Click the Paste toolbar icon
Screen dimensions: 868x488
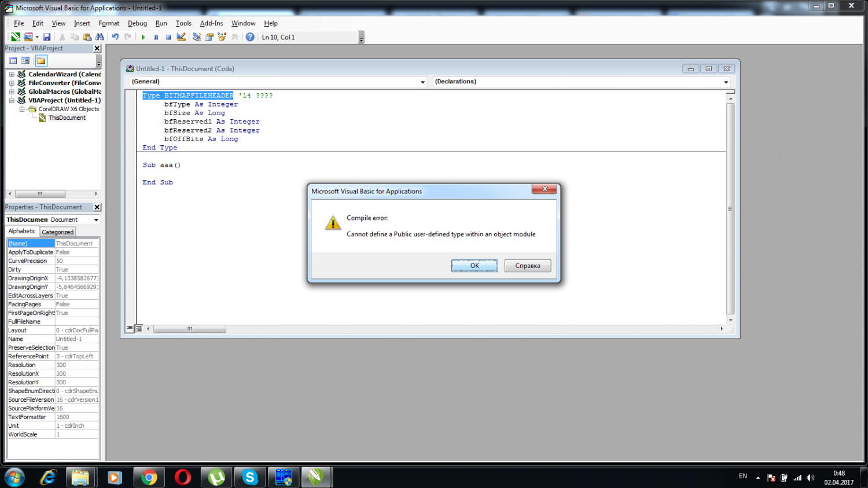(x=87, y=37)
